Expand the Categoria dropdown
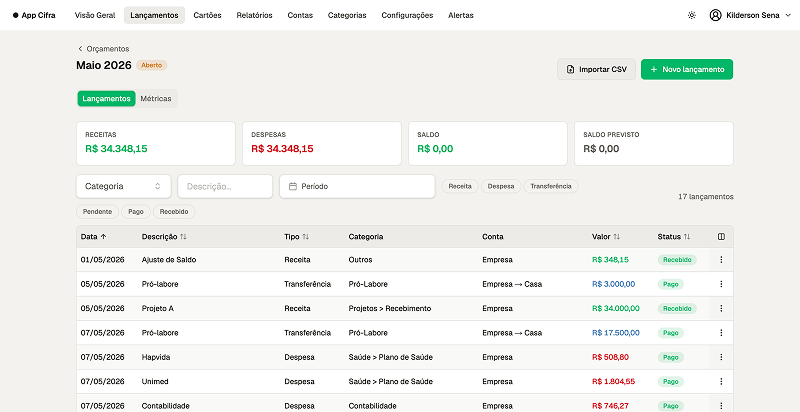The height and width of the screenshot is (412, 800). pyautogui.click(x=123, y=186)
